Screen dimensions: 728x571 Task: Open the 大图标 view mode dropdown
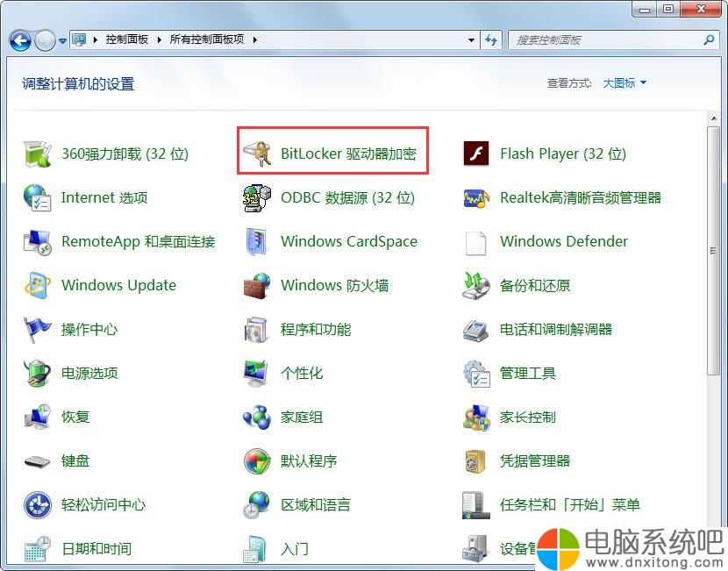click(x=625, y=83)
